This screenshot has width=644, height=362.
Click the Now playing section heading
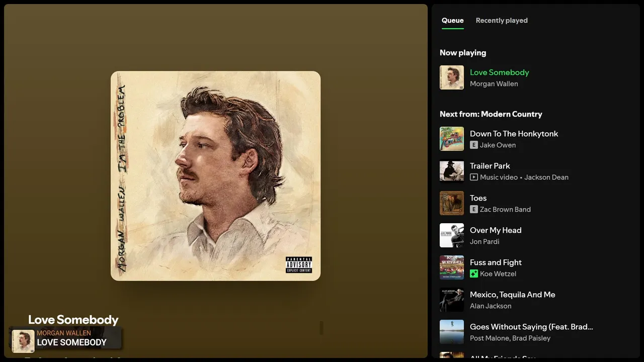tap(463, 53)
